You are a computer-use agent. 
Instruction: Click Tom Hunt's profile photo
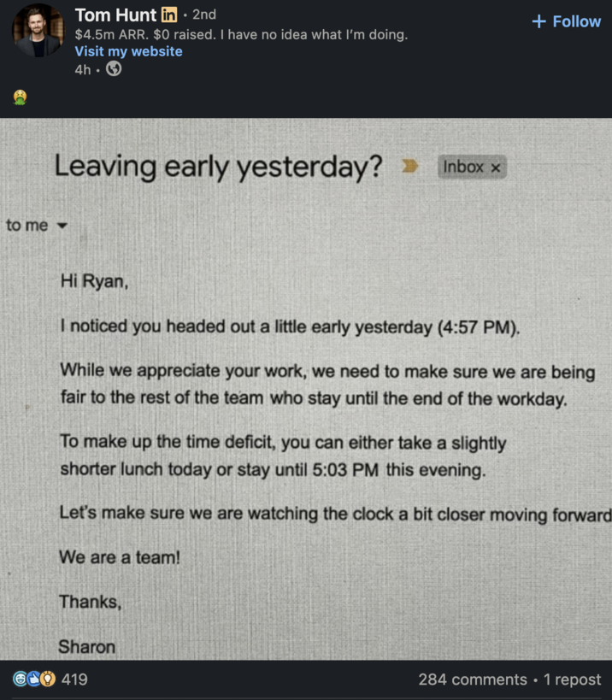[x=38, y=30]
